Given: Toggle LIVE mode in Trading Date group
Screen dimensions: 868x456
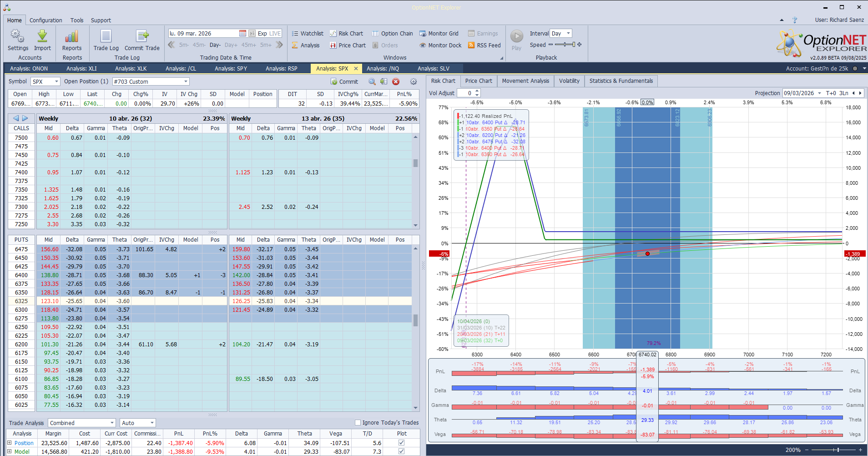Looking at the screenshot, I should point(275,33).
